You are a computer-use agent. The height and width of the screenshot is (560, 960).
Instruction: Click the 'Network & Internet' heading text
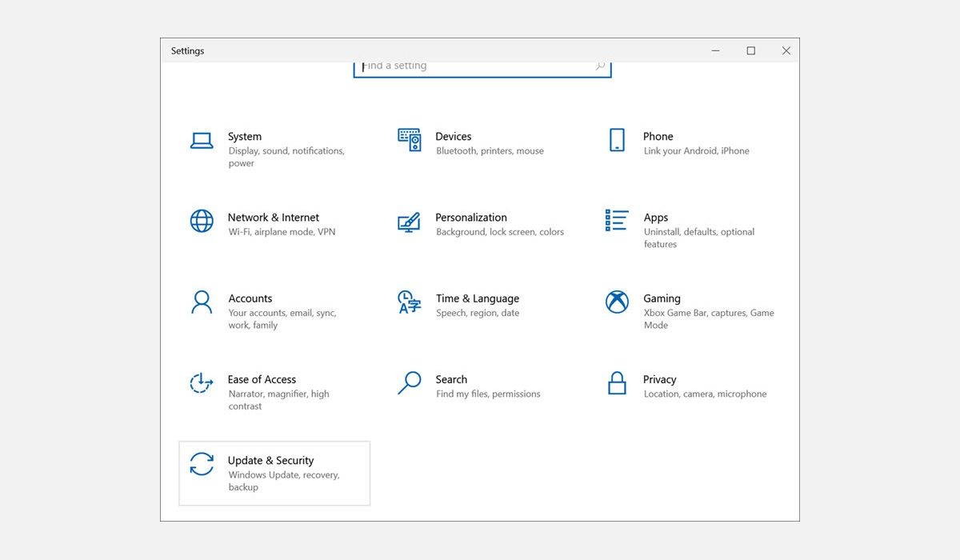click(x=273, y=218)
